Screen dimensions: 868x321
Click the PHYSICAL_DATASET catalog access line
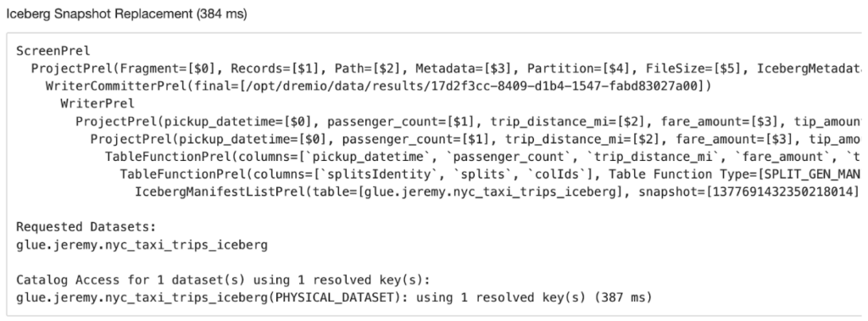click(x=334, y=298)
